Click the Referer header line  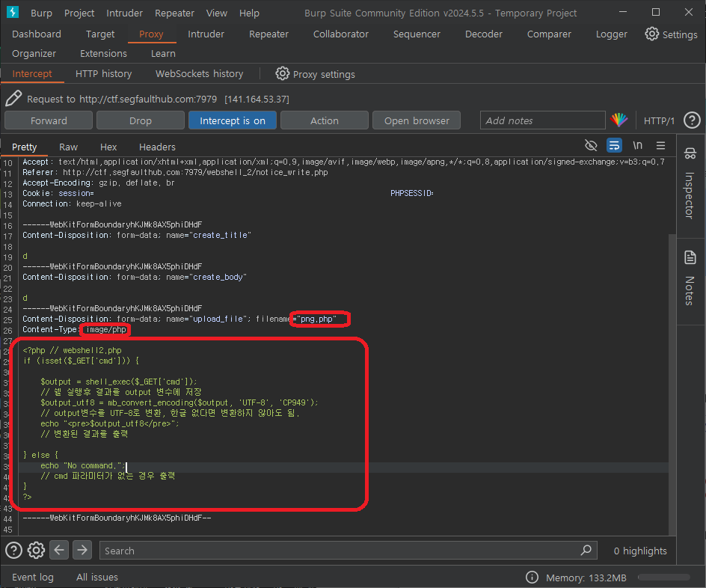coord(175,172)
